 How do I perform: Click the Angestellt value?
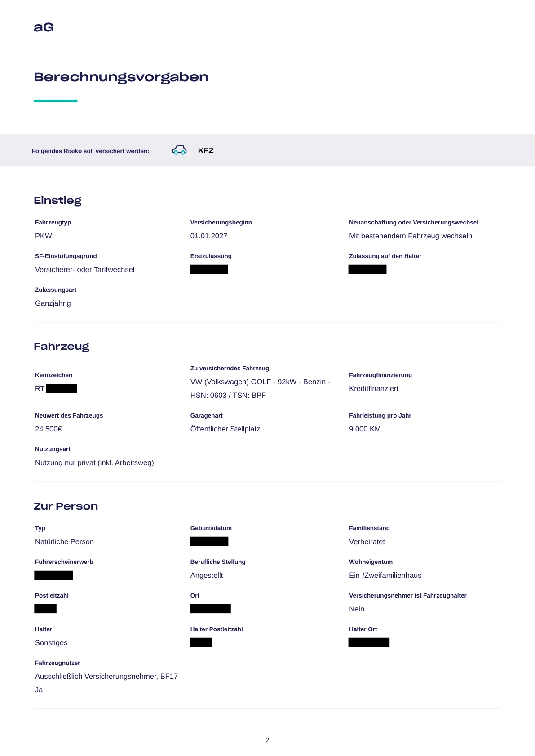click(207, 576)
